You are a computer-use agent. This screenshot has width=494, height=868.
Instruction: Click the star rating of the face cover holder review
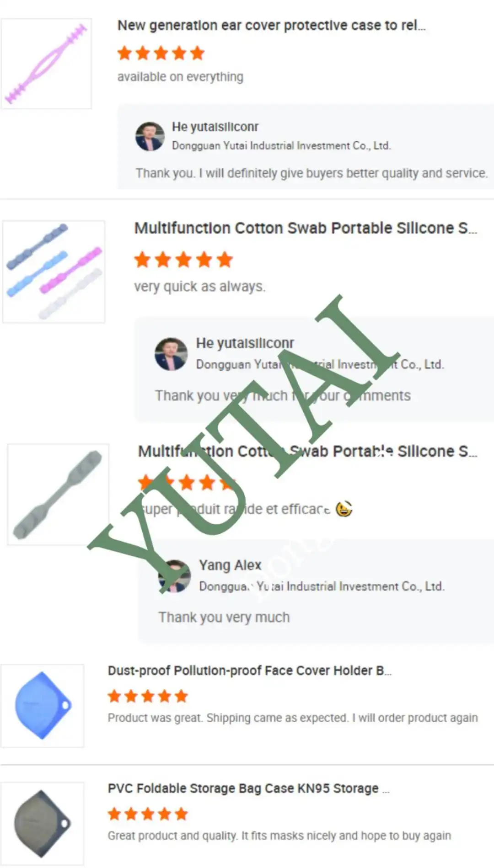(x=148, y=696)
